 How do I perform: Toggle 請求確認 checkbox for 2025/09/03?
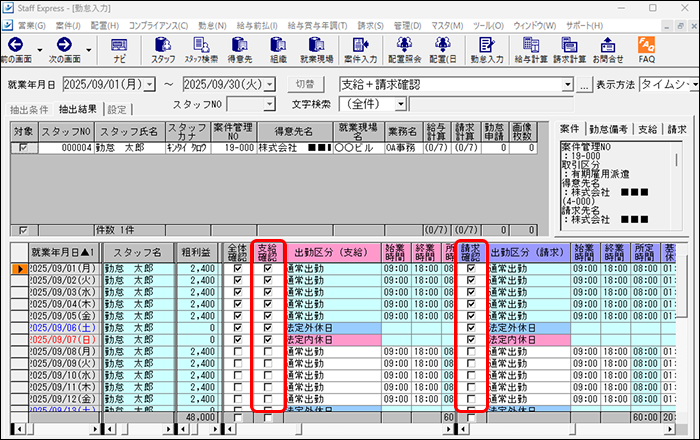(471, 292)
